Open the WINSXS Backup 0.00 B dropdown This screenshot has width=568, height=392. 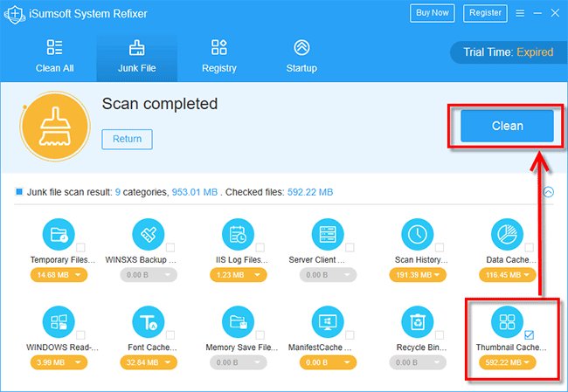tap(149, 275)
